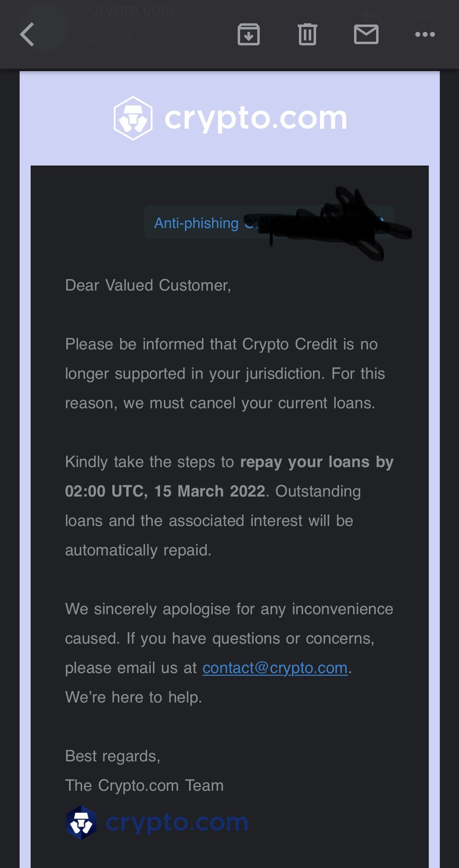459x868 pixels.
Task: Tap the faded reply arrow icon
Action: click(373, 18)
